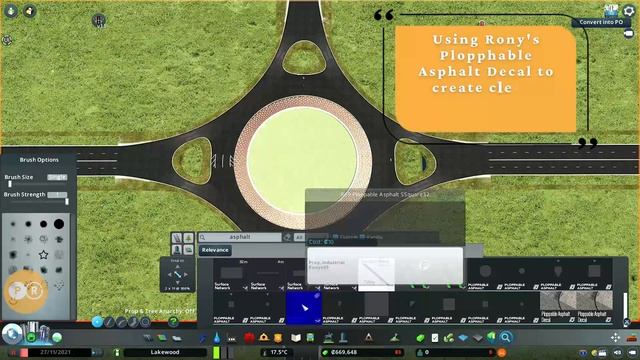Toggle the network filter in Find It
640x360 pixels.
(177, 238)
